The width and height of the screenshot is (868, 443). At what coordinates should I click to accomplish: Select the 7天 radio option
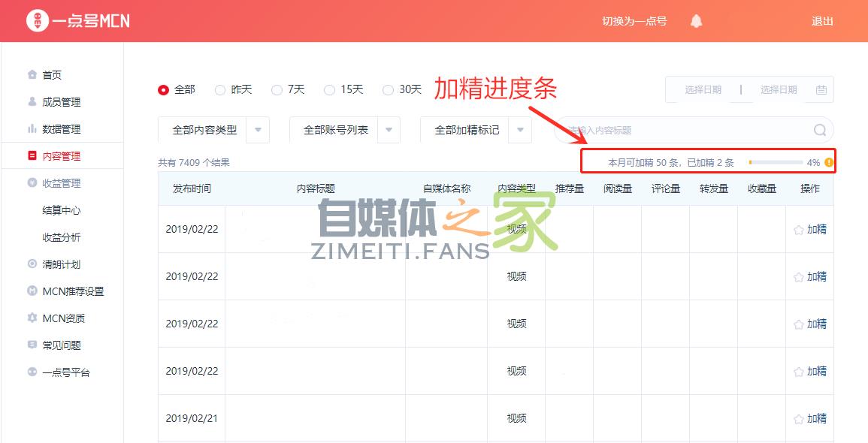[277, 90]
